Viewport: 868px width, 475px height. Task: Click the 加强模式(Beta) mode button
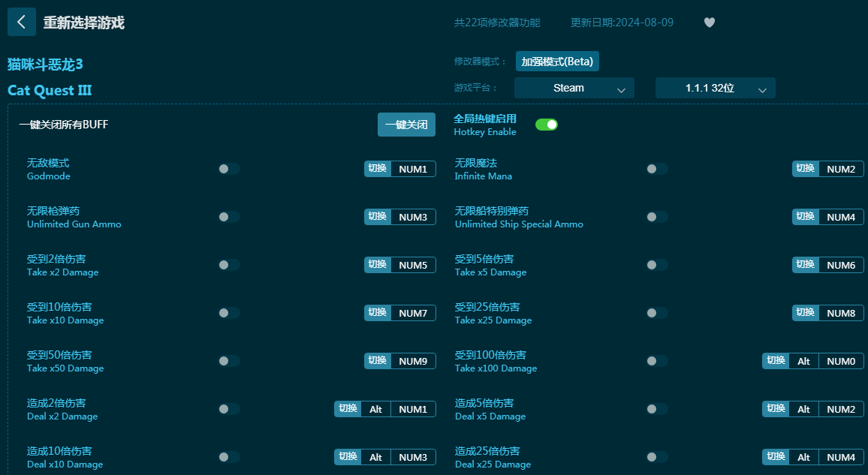(557, 62)
